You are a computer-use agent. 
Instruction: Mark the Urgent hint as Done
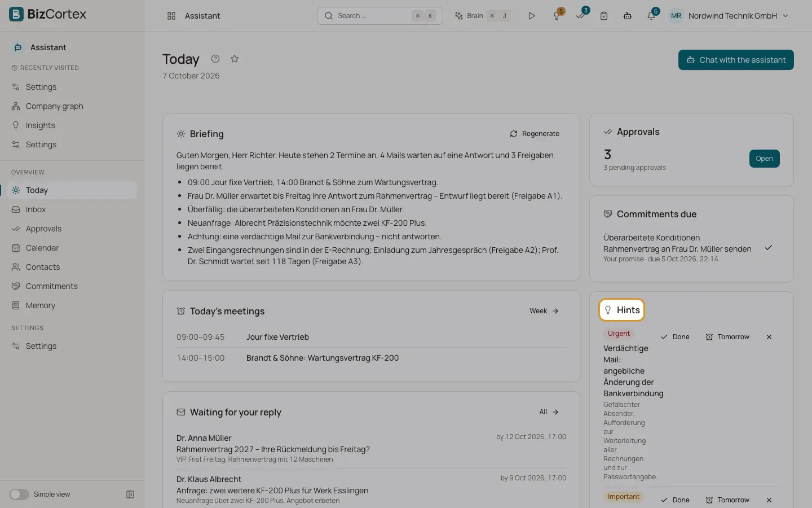click(675, 337)
